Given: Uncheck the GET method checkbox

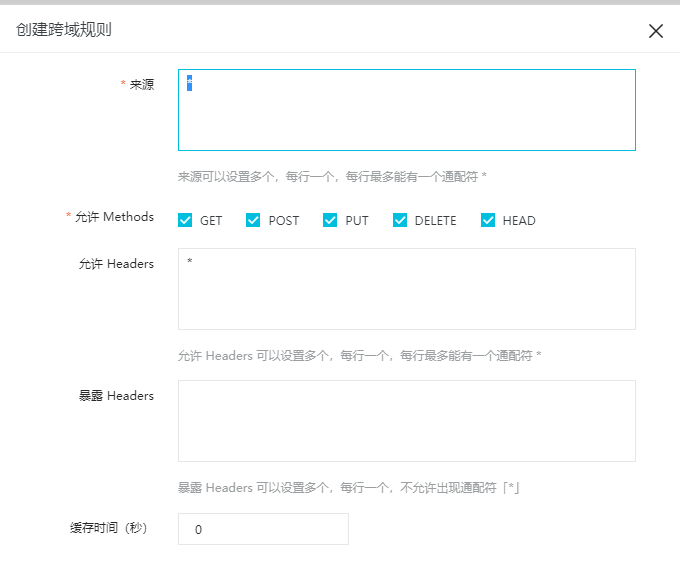Looking at the screenshot, I should point(185,220).
